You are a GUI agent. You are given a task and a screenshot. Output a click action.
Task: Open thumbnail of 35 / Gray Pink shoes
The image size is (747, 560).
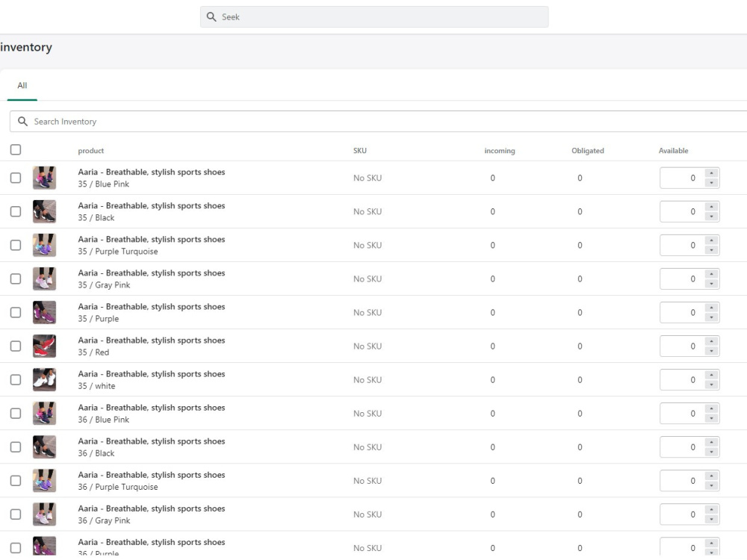(44, 279)
